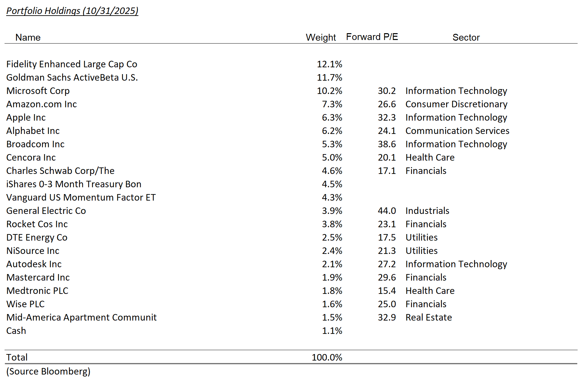The width and height of the screenshot is (588, 382).
Task: Select the Weight column header
Action: click(321, 37)
